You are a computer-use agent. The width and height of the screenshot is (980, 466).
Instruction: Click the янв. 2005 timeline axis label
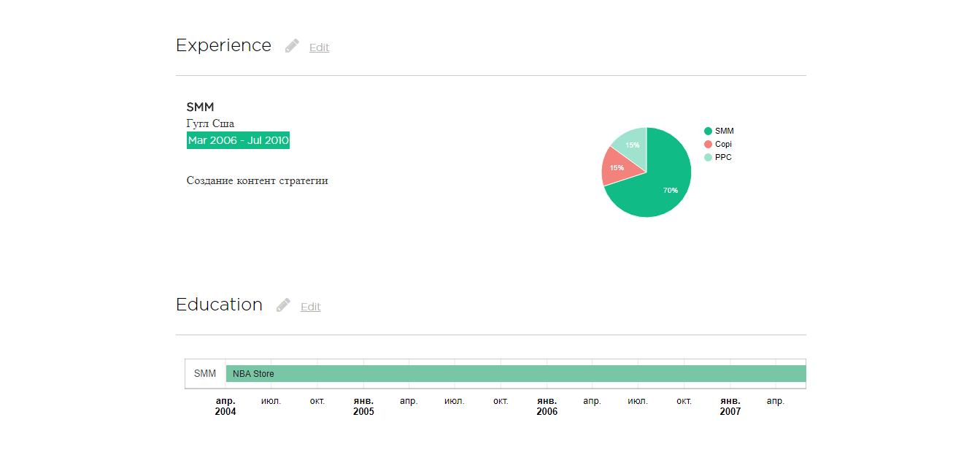pyautogui.click(x=363, y=406)
